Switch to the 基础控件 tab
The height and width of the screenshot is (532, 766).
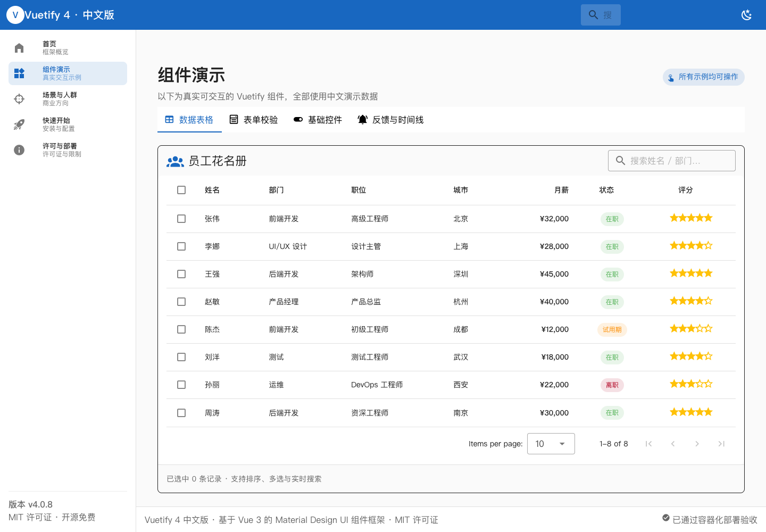pyautogui.click(x=318, y=120)
